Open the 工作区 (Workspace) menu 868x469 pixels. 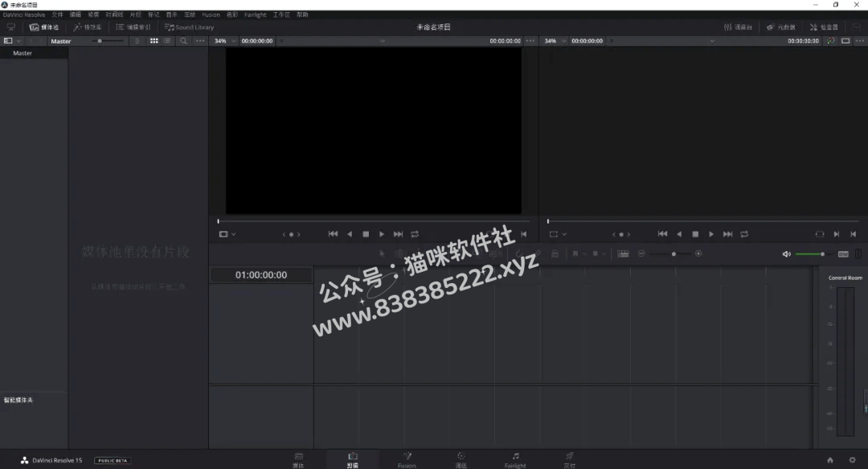pos(281,15)
